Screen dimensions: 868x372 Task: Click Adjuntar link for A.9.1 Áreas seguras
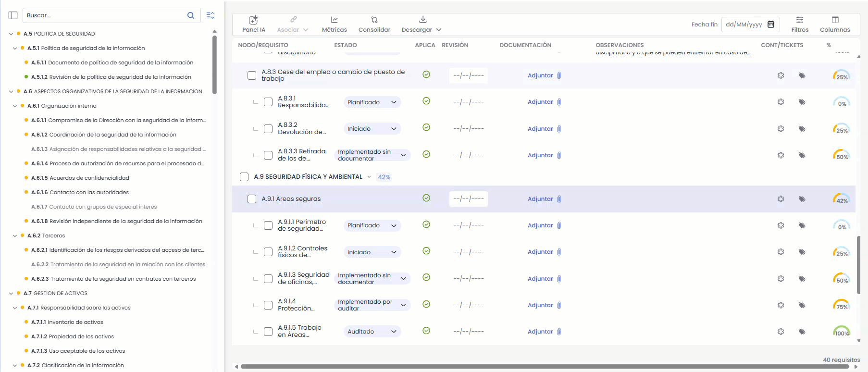coord(540,199)
